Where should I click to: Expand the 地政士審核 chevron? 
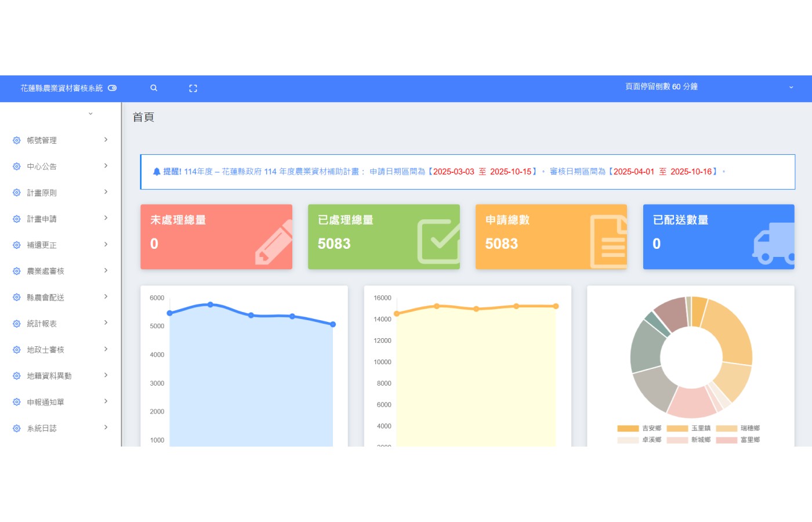[106, 349]
